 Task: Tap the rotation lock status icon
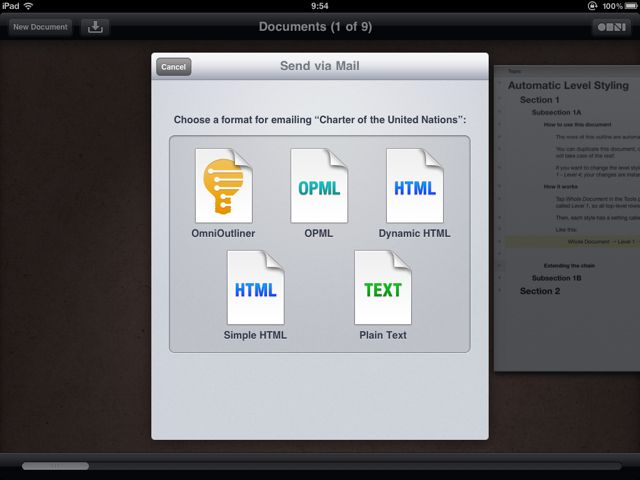(x=592, y=6)
